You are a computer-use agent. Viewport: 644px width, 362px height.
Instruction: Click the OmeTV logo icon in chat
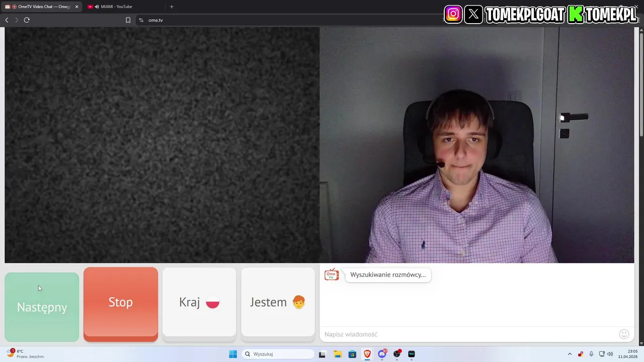click(332, 275)
